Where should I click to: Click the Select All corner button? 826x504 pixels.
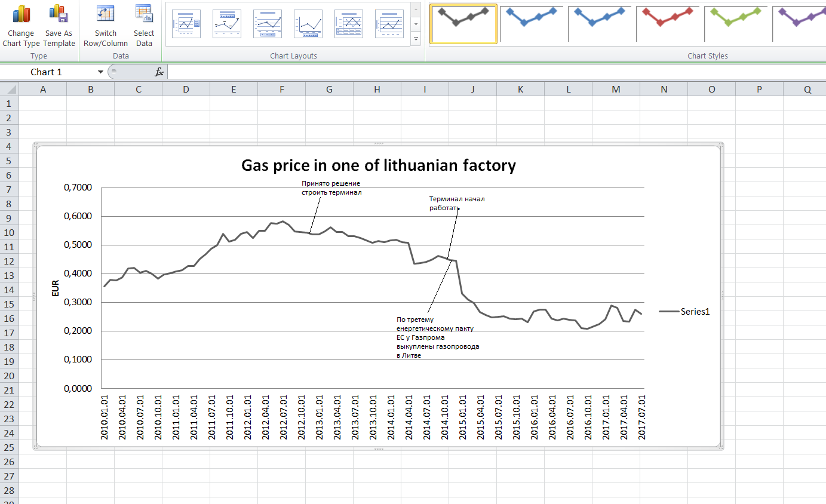point(9,90)
